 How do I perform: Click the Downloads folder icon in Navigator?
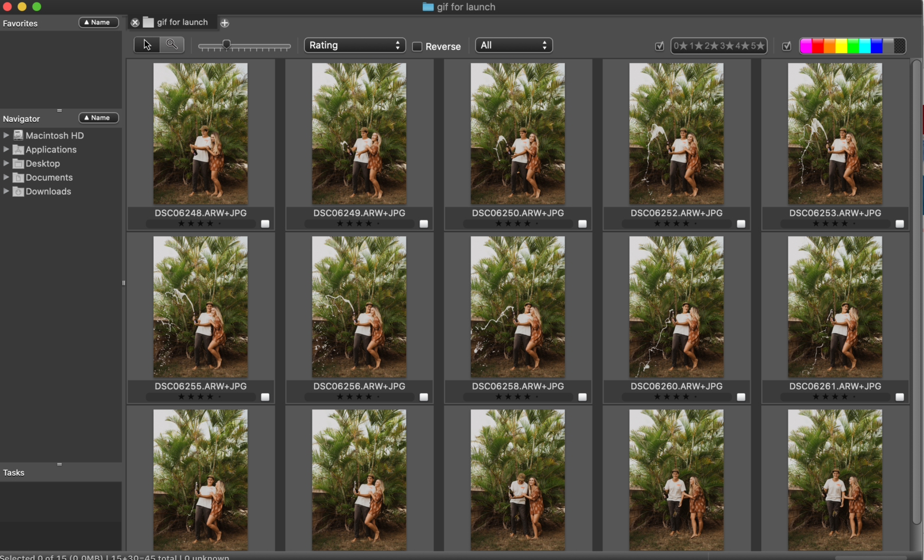(18, 191)
